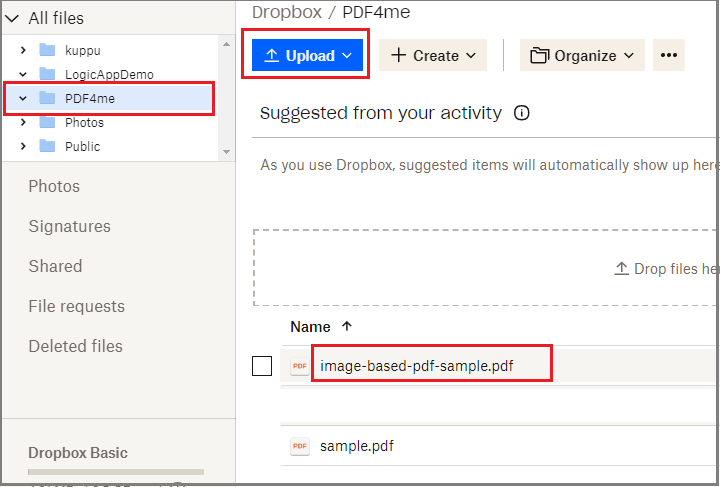Click the Dropbox breadcrumb link
The width and height of the screenshot is (720, 487).
(287, 12)
